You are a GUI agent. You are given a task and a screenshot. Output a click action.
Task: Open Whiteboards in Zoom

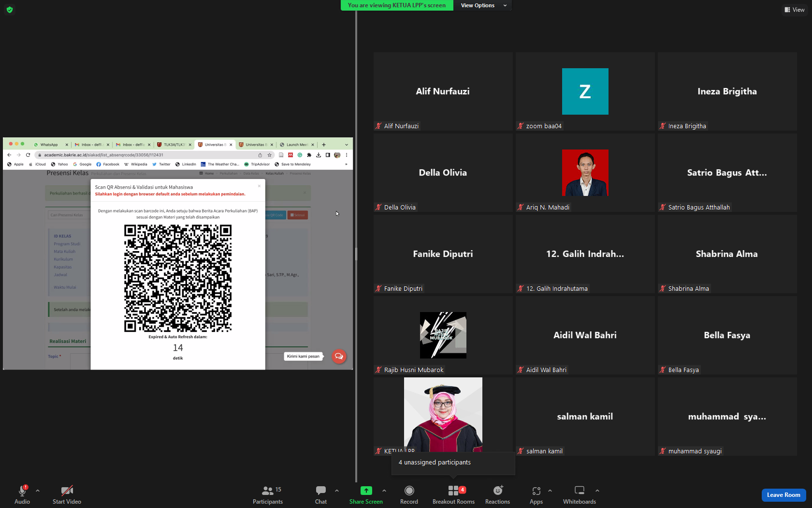580,495
